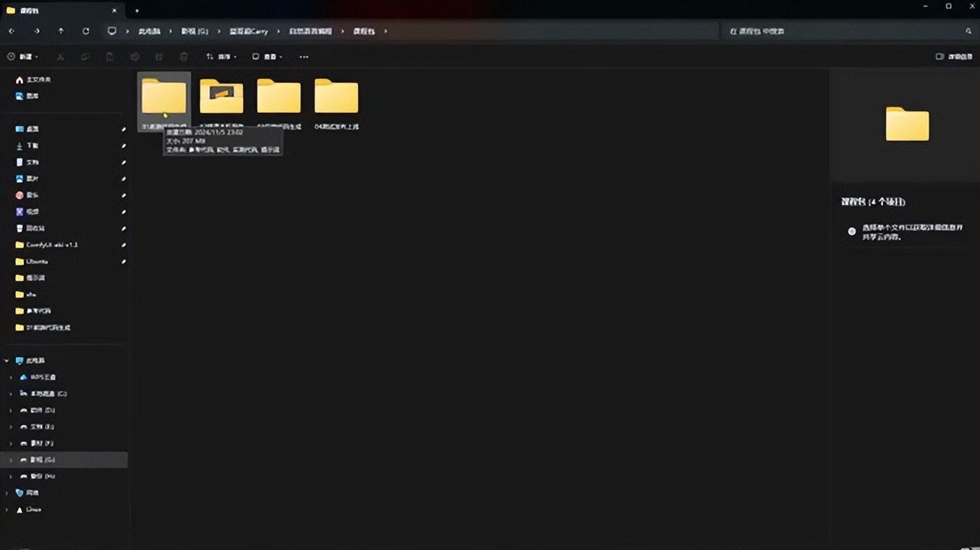The image size is (980, 550).
Task: Open the New item dropdown
Action: point(22,57)
